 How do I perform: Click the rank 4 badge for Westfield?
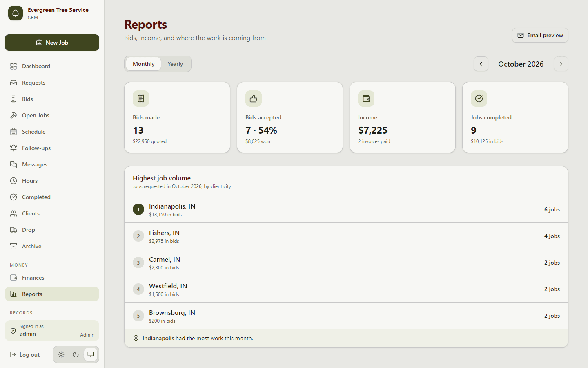[138, 289]
